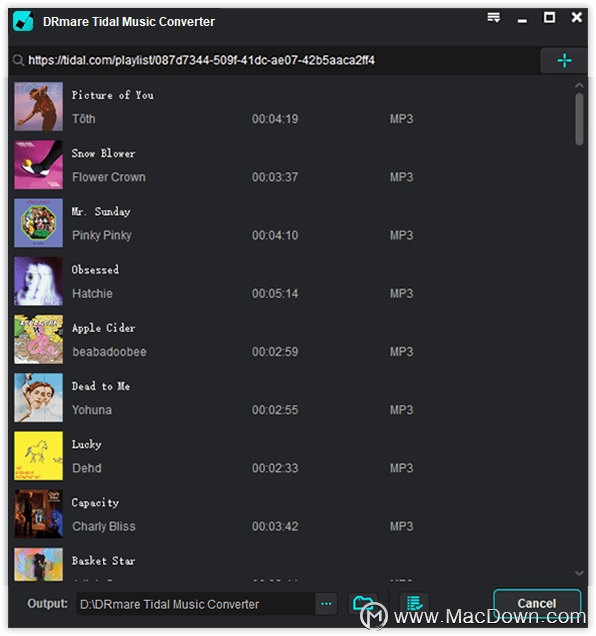Click the output path field

(x=196, y=604)
